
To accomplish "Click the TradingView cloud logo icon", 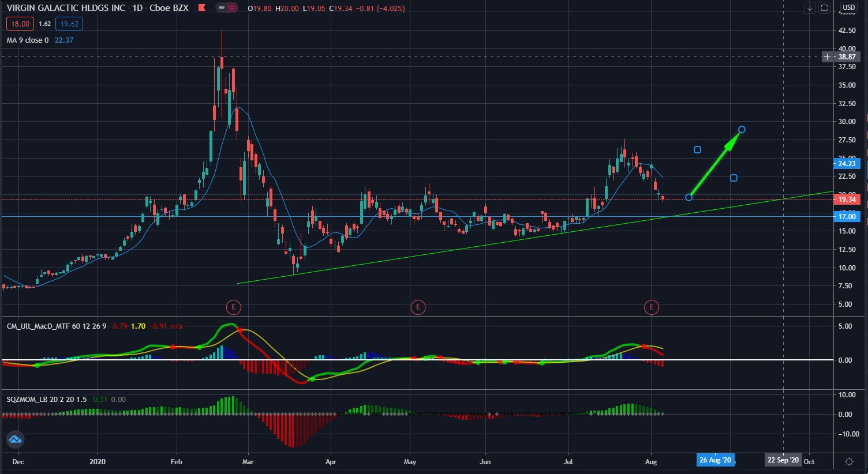I will tap(15, 439).
